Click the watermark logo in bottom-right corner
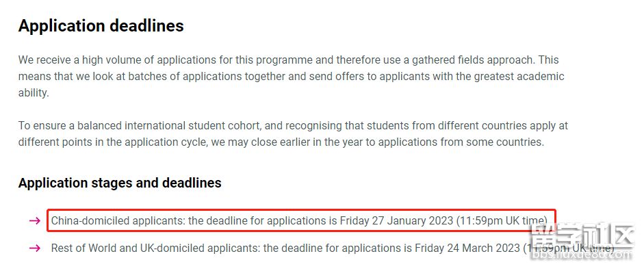This screenshot has height=269, width=644. [583, 238]
